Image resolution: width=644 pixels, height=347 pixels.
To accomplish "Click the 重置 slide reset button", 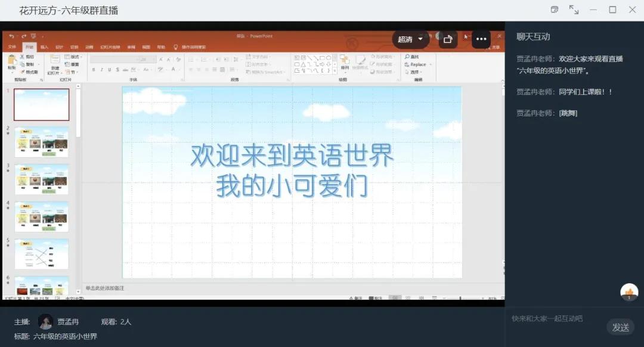I will 72,64.
